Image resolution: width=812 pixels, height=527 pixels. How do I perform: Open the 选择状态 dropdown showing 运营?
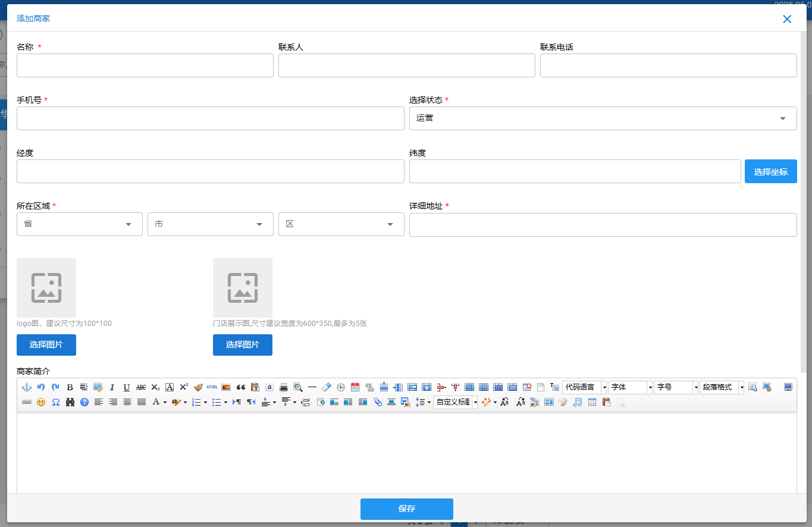(603, 118)
